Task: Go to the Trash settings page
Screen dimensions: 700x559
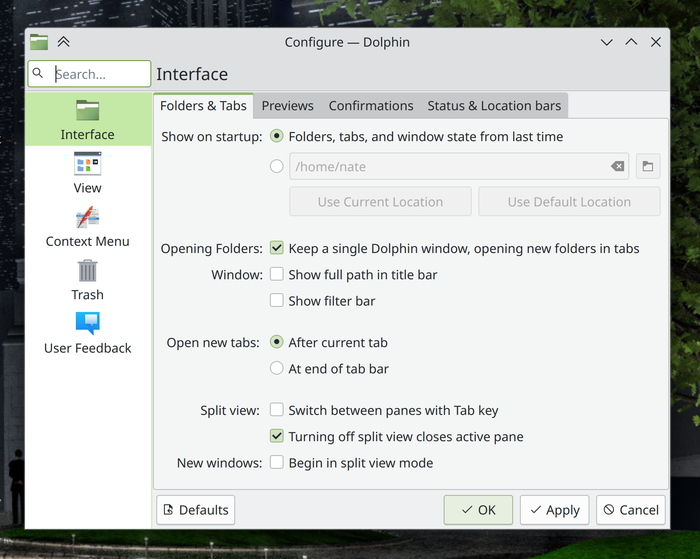Action: coord(88,280)
